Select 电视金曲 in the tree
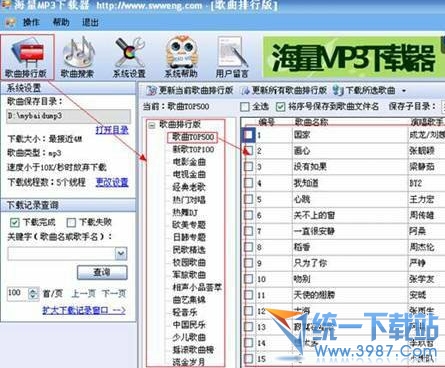 (189, 175)
